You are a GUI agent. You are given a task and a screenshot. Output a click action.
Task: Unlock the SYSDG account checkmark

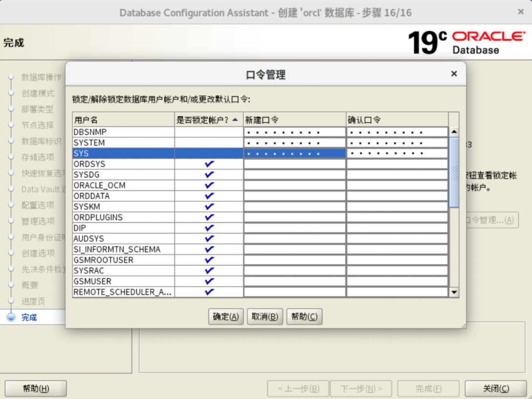point(209,175)
